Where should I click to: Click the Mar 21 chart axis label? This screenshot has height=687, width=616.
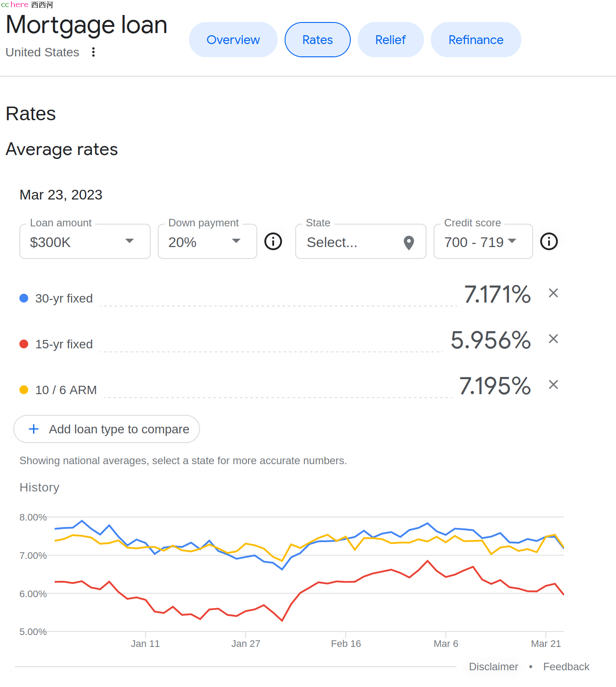(546, 644)
